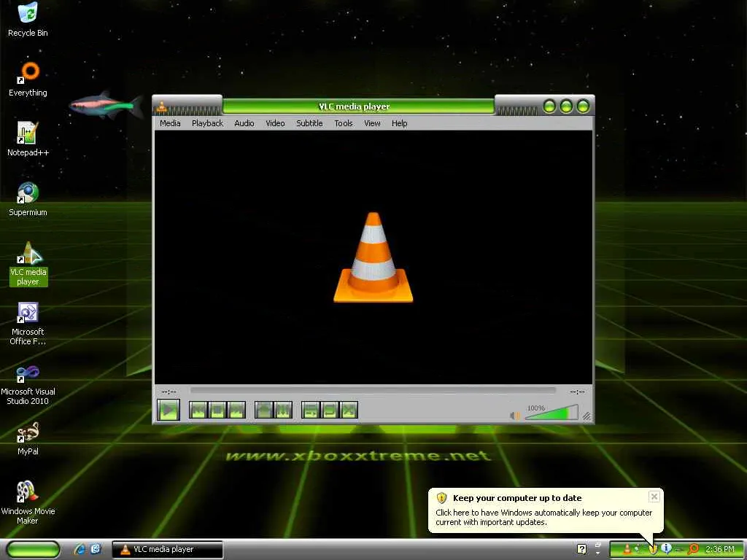This screenshot has width=747, height=560.
Task: Close the VLC window
Action: (x=583, y=106)
